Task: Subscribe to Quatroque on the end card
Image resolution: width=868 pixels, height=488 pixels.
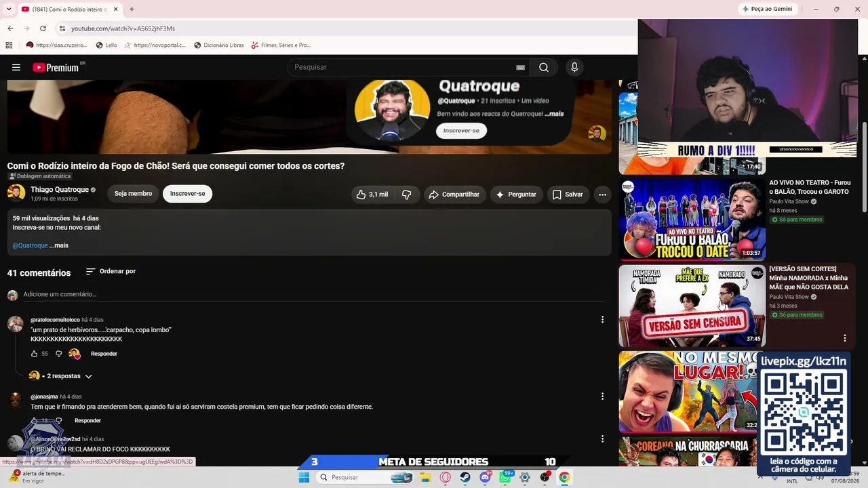Action: pos(461,130)
